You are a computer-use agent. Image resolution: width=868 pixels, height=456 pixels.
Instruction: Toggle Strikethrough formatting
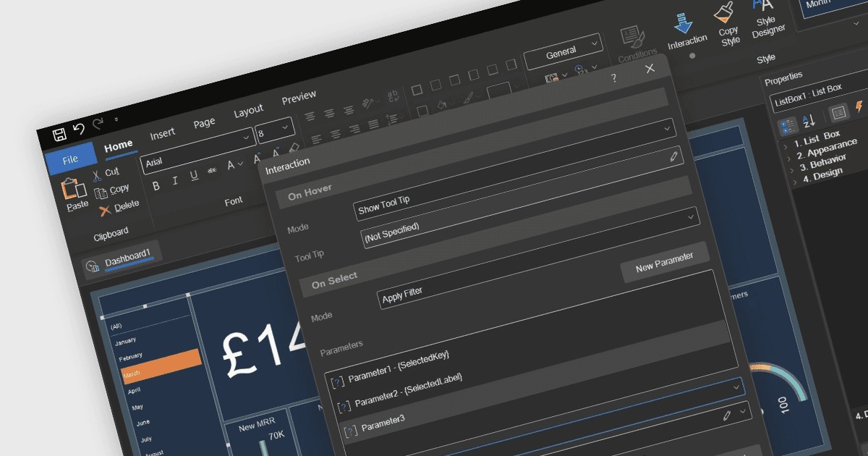click(x=212, y=171)
